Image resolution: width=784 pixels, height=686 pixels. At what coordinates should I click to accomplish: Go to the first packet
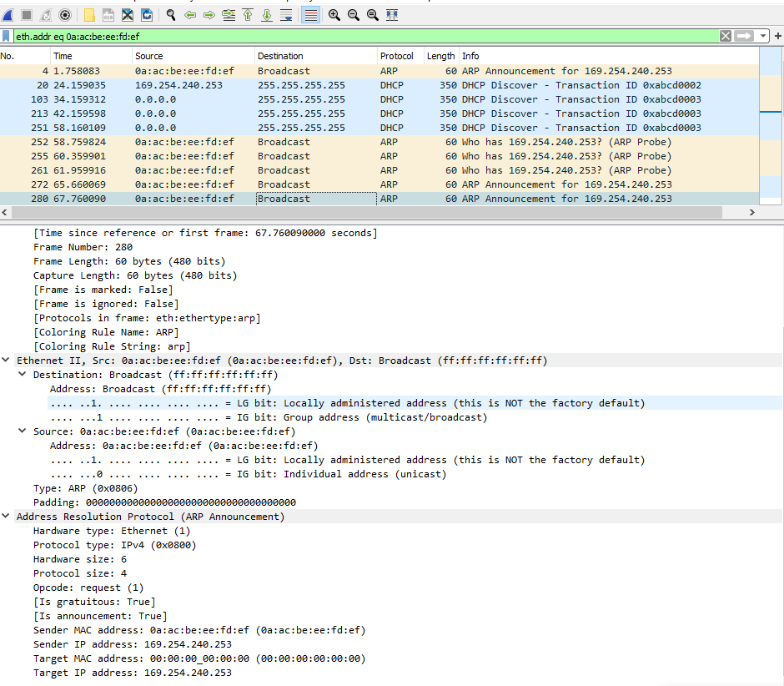coord(248,15)
